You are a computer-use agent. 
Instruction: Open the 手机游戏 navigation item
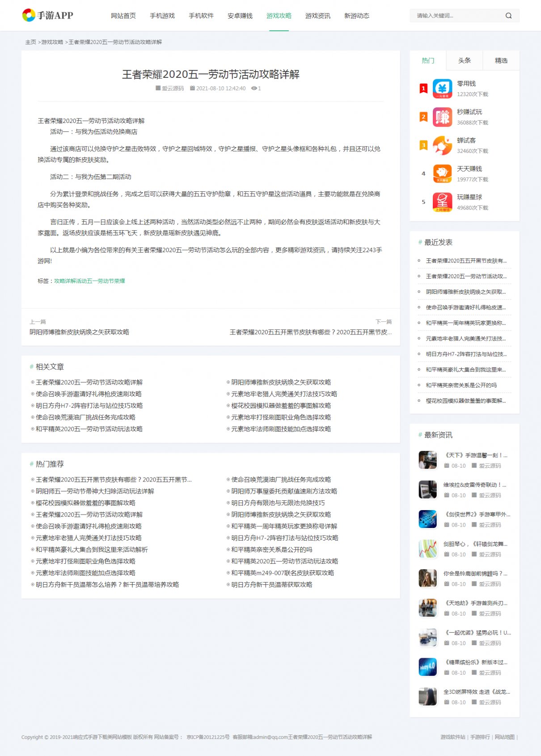coord(162,16)
